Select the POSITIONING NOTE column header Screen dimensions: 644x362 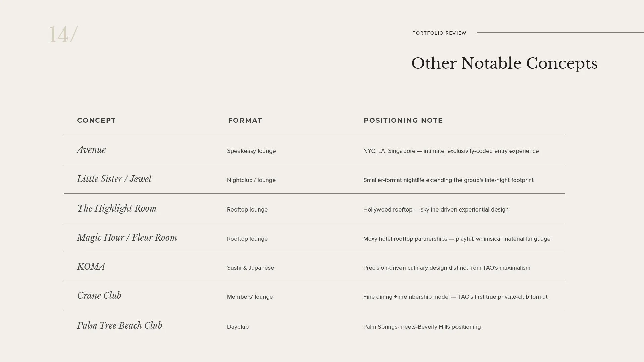[403, 120]
